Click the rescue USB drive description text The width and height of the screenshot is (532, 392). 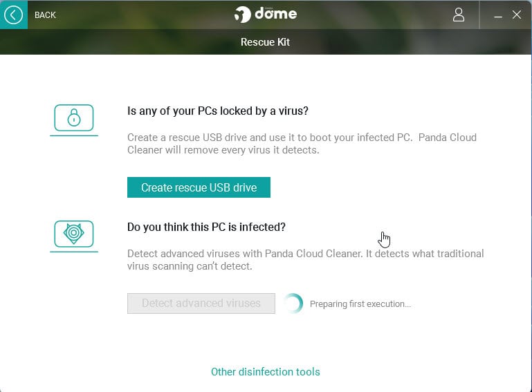[302, 143]
